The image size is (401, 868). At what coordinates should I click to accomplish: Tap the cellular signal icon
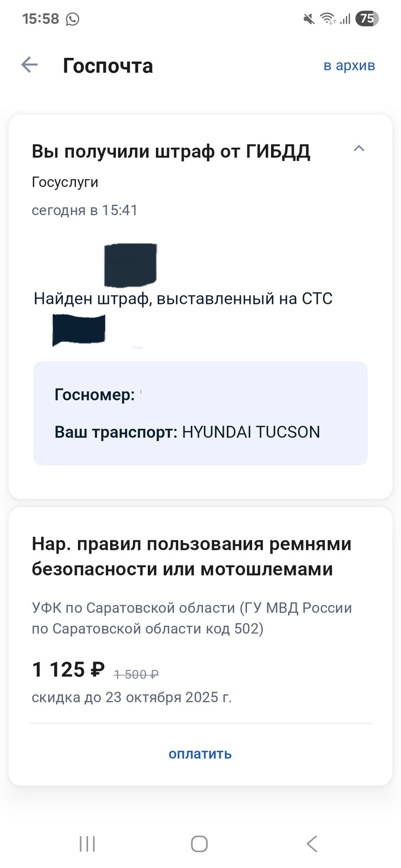[345, 18]
